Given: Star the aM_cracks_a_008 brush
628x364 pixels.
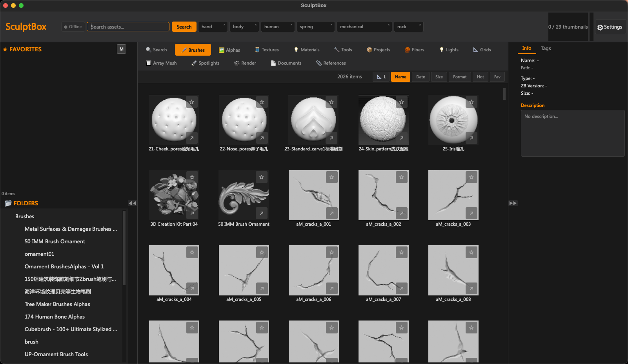Looking at the screenshot, I should point(471,252).
